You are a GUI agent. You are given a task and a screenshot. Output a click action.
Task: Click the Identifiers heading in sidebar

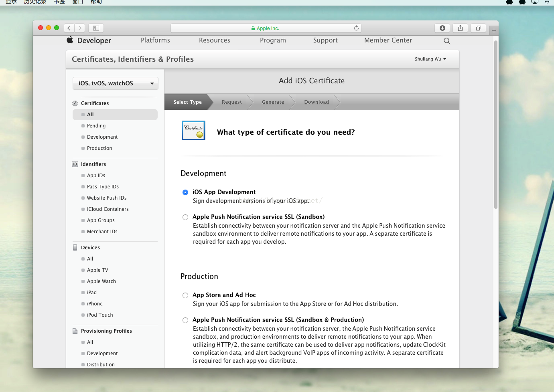tap(93, 164)
